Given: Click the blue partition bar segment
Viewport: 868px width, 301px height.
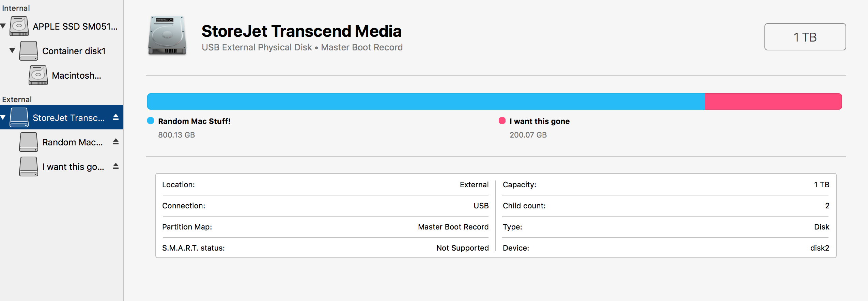Looking at the screenshot, I should pos(426,101).
